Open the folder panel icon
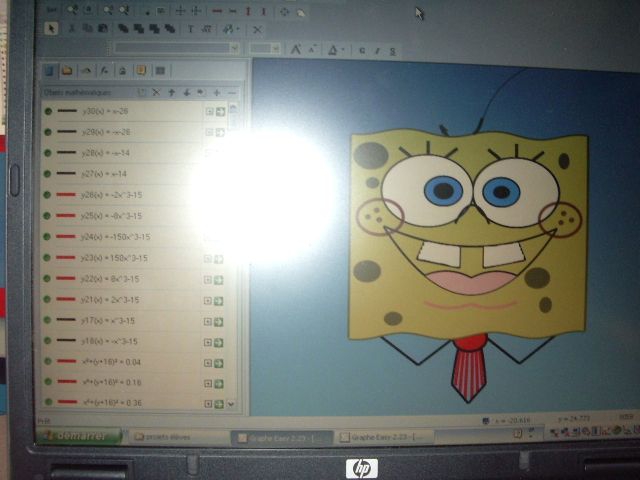640x480 pixels. [x=67, y=71]
